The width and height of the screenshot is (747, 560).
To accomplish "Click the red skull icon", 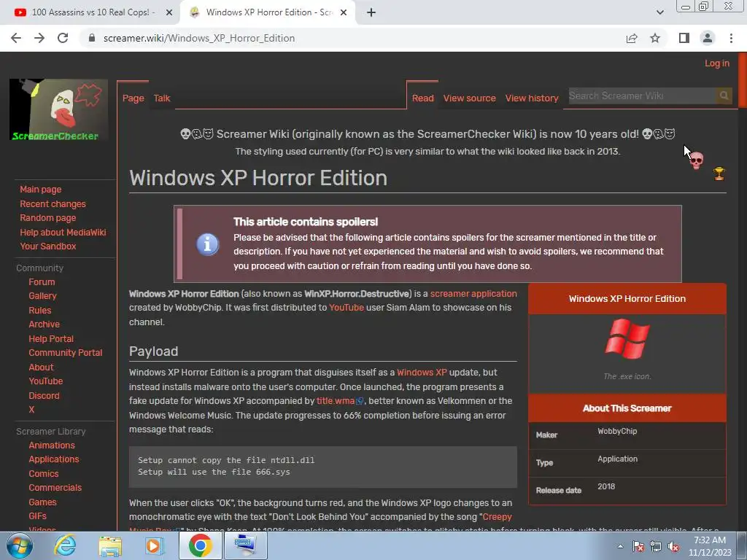I will pos(697,161).
